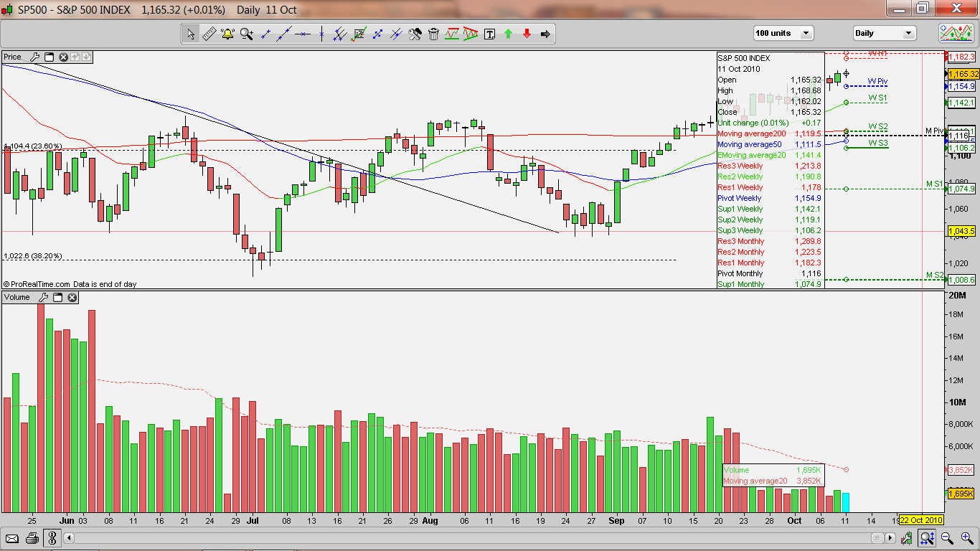Viewport: 980px width, 551px height.
Task: Select the line segment drawing tool
Action: pos(265,34)
